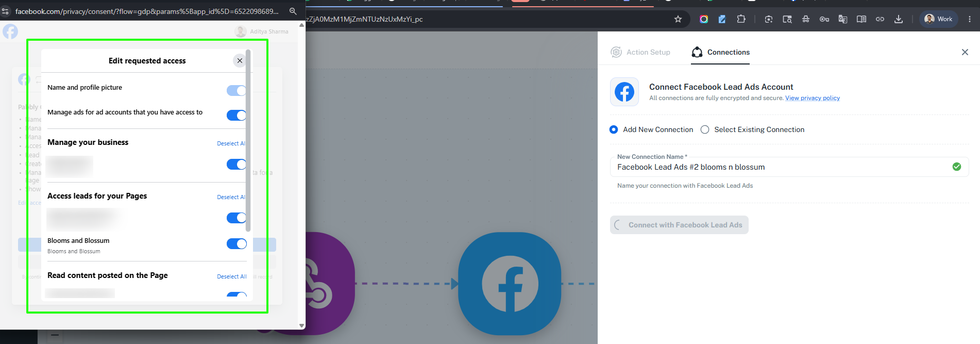Viewport: 980px width, 344px height.
Task: Click popup window scroll-down arrow
Action: pyautogui.click(x=301, y=325)
